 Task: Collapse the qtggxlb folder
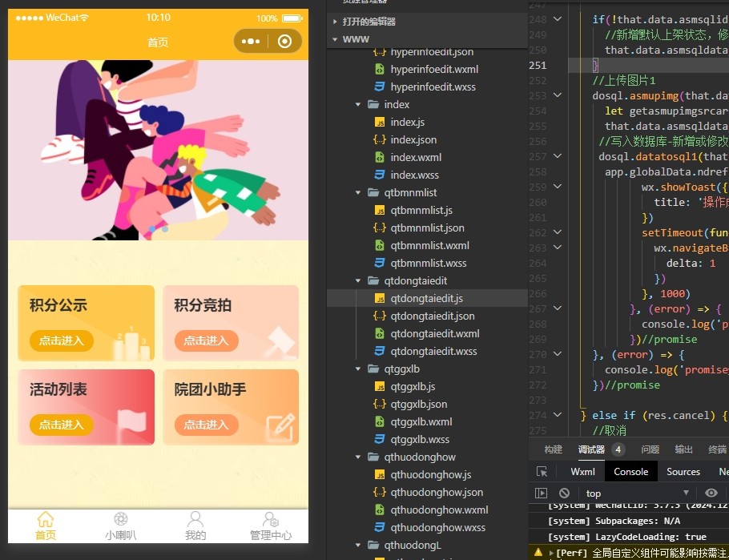pos(358,369)
